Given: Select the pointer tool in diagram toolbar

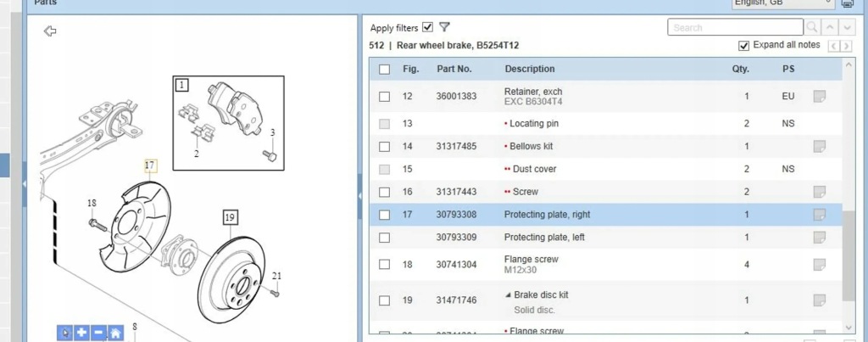Looking at the screenshot, I should pyautogui.click(x=64, y=334).
